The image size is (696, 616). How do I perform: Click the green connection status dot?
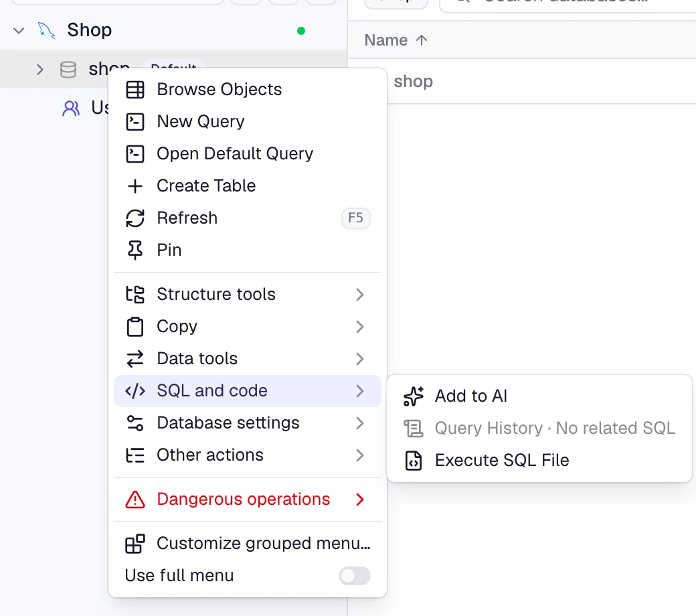coord(301,31)
